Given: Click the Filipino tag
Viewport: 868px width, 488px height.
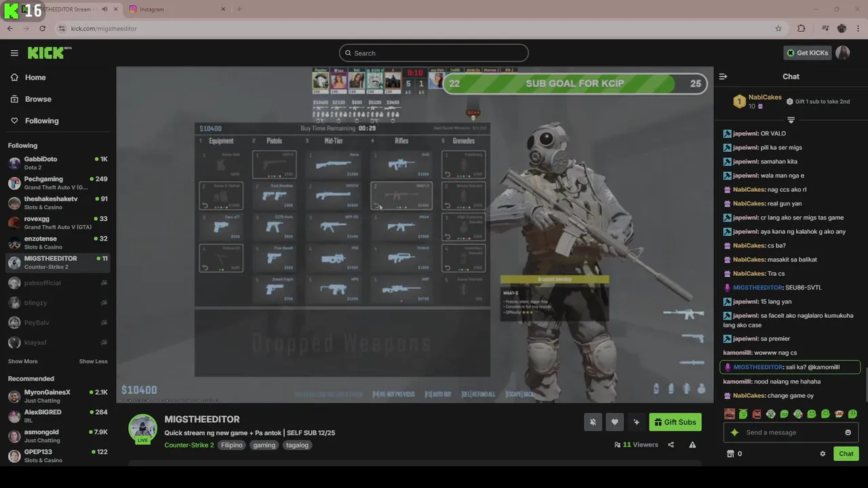Looking at the screenshot, I should pos(232,445).
